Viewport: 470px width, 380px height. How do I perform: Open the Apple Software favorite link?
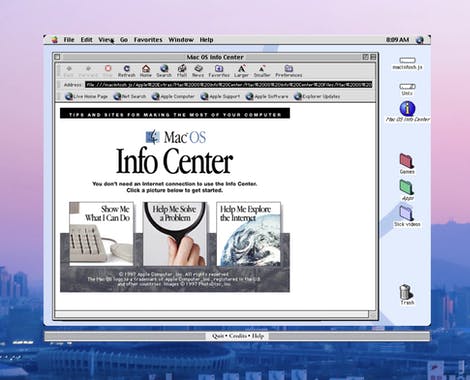(x=267, y=96)
